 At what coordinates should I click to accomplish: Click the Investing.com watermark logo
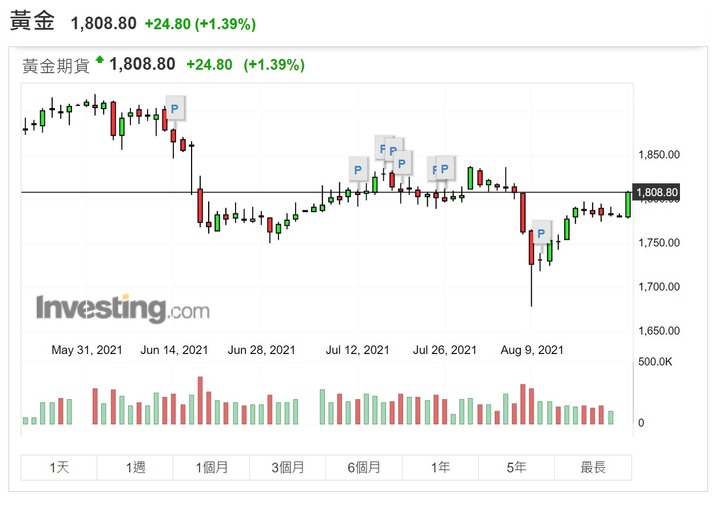tap(123, 309)
